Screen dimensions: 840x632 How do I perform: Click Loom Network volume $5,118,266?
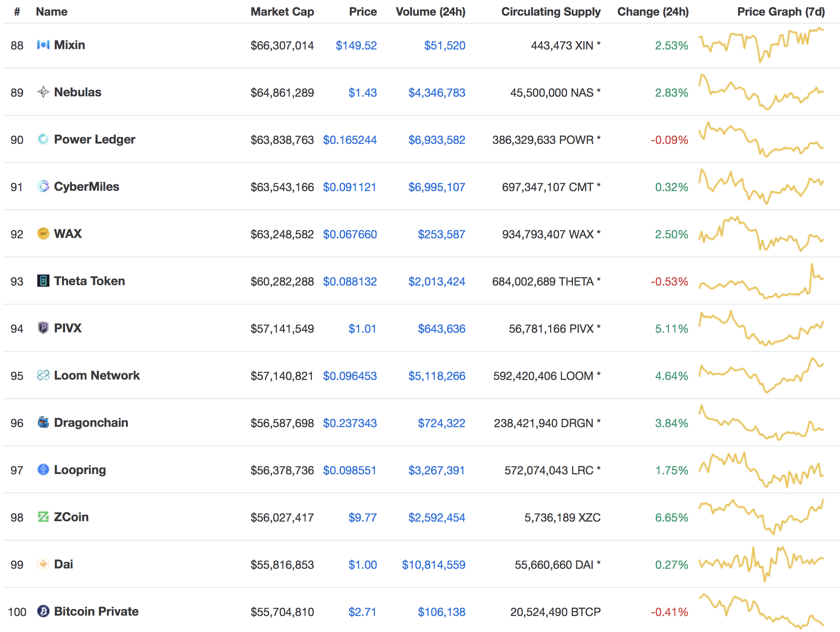[437, 376]
